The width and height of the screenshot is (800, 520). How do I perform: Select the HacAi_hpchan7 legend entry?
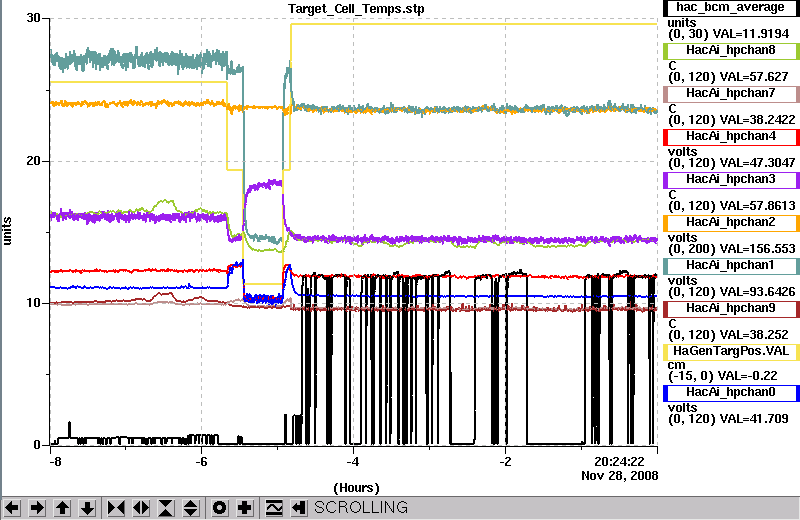pos(731,93)
